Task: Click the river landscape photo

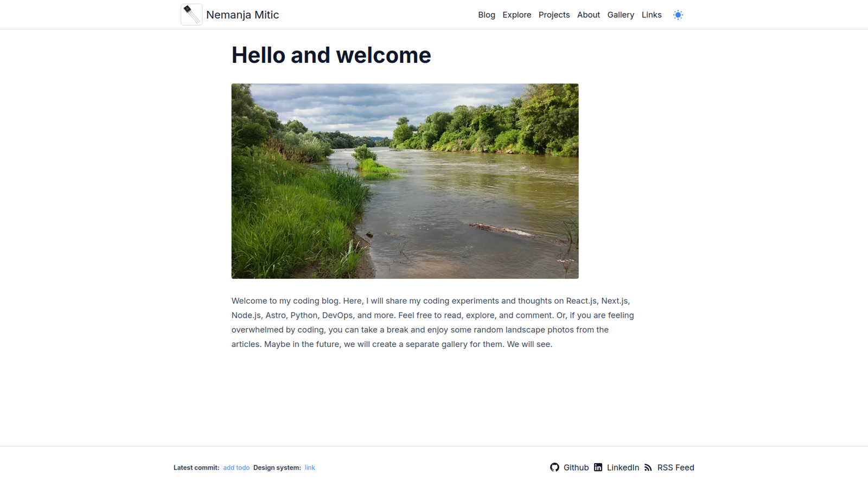Action: pyautogui.click(x=405, y=181)
